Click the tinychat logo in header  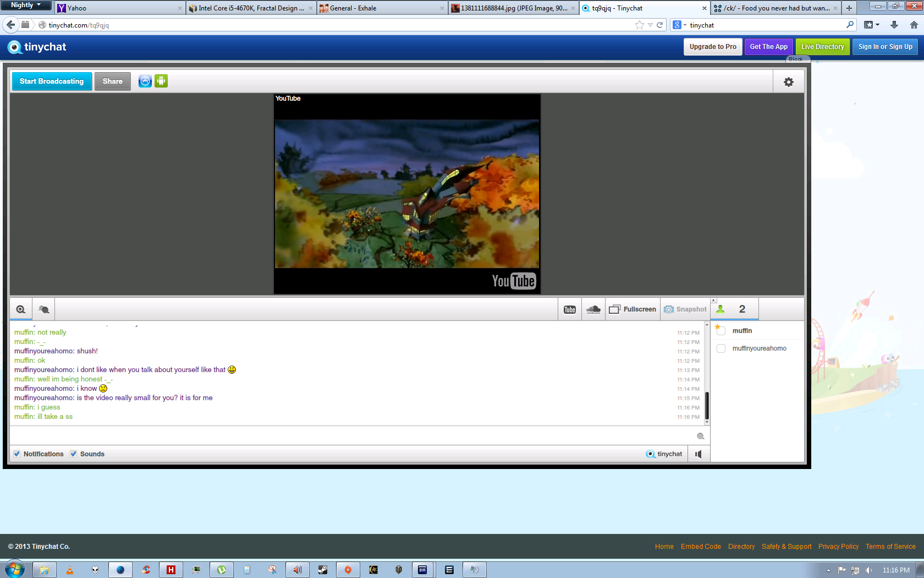coord(37,47)
